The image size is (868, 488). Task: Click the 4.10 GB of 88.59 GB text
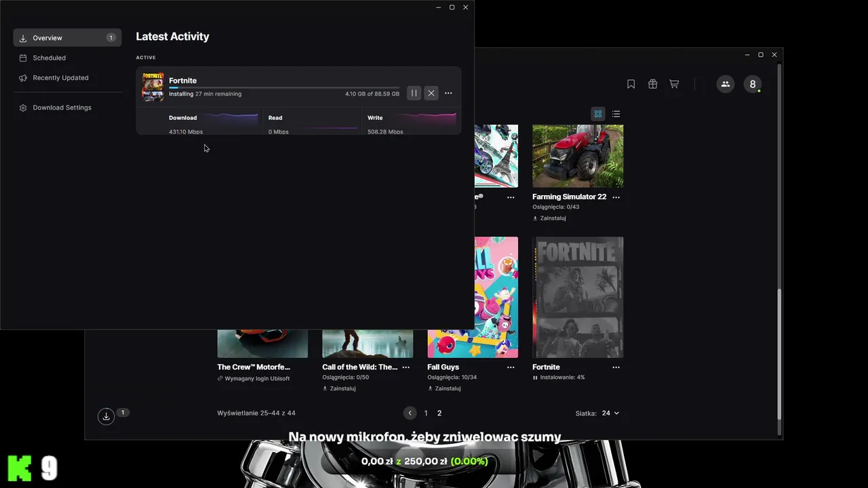(372, 94)
